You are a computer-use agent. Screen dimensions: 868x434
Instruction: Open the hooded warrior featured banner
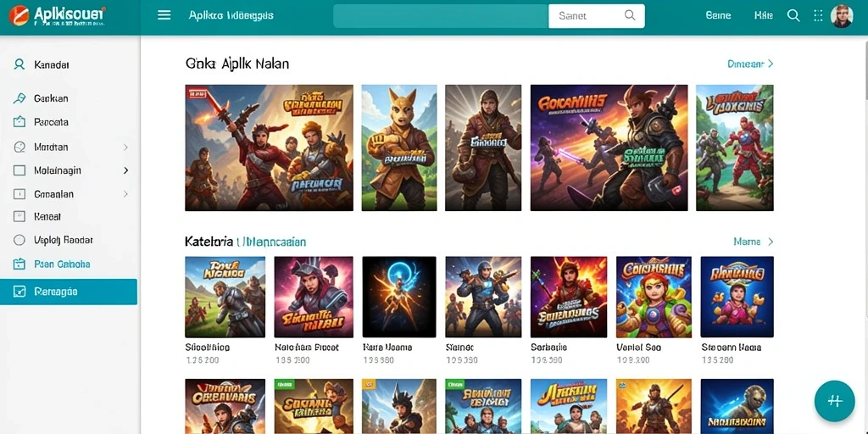[483, 147]
